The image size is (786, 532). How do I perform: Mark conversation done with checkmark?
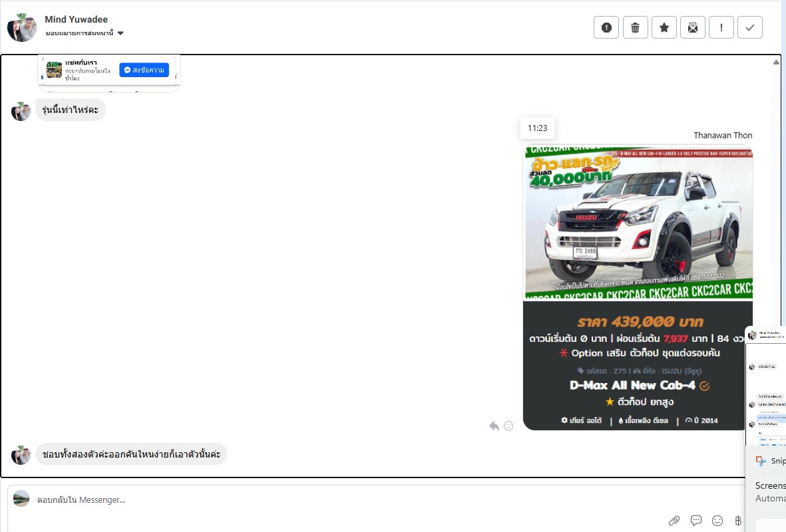coord(750,27)
